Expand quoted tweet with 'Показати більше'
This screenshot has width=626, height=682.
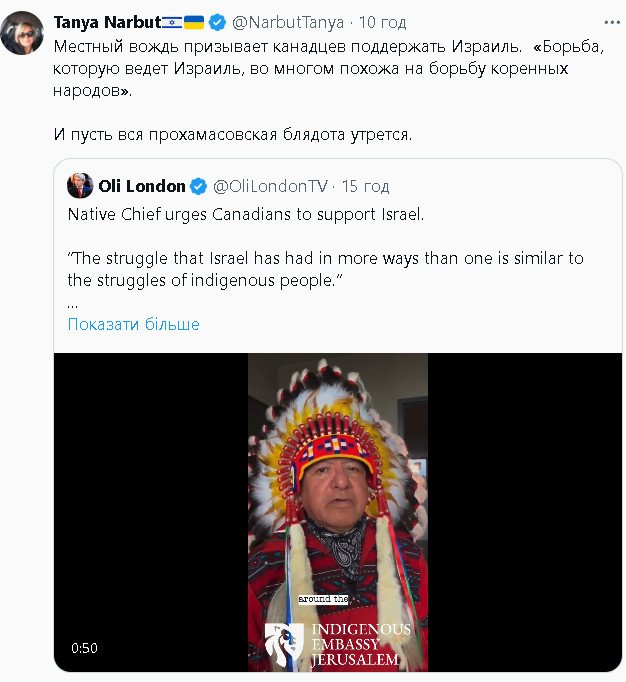[x=133, y=324]
